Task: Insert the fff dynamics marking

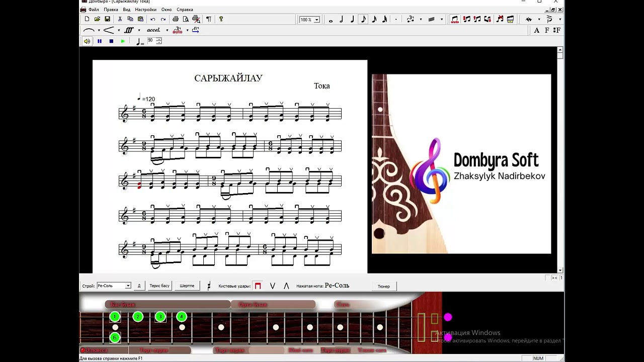Action: click(x=129, y=30)
